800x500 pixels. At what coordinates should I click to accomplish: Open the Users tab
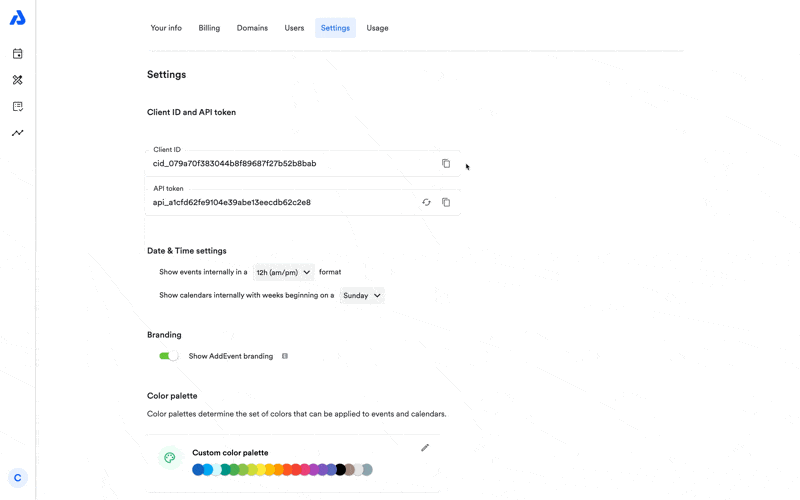[294, 28]
